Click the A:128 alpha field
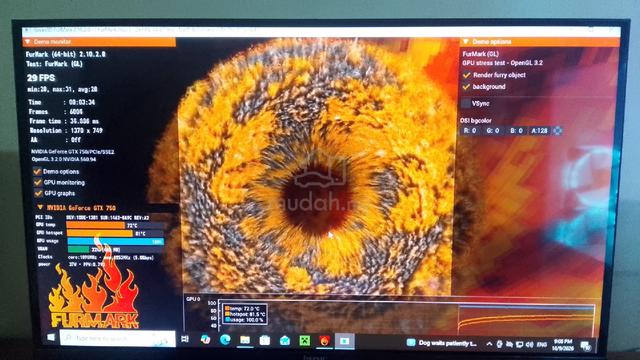 [539, 131]
